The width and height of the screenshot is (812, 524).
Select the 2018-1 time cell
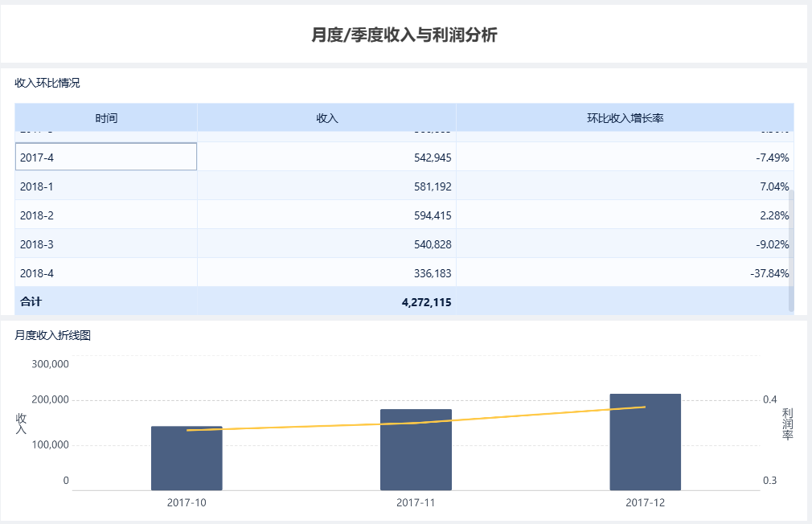(106, 186)
